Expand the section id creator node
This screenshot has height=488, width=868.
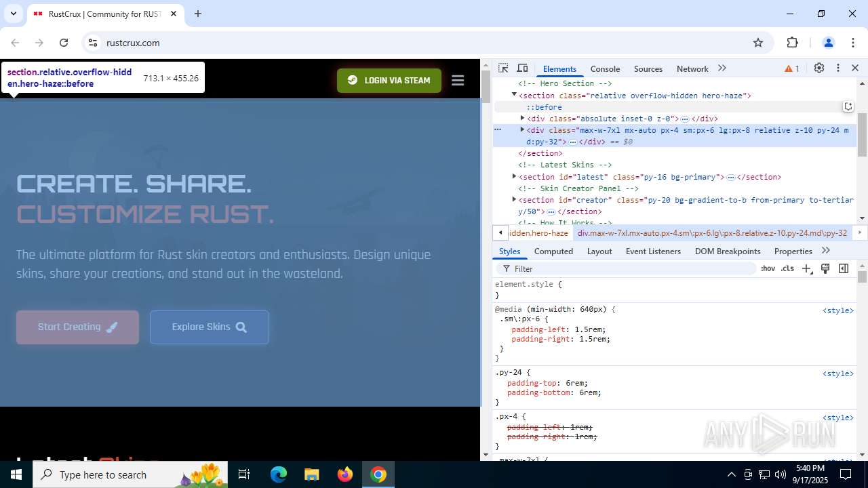pos(514,199)
